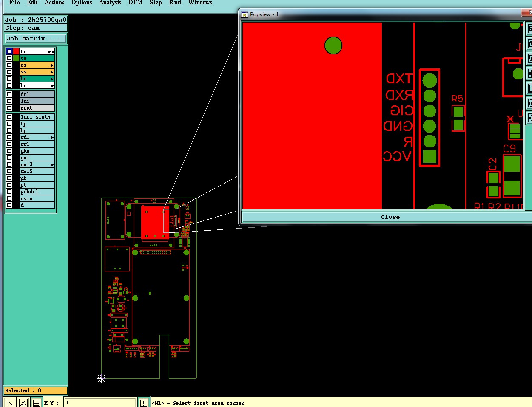
Task: Select the 'drl' layer name
Action: tap(37, 94)
